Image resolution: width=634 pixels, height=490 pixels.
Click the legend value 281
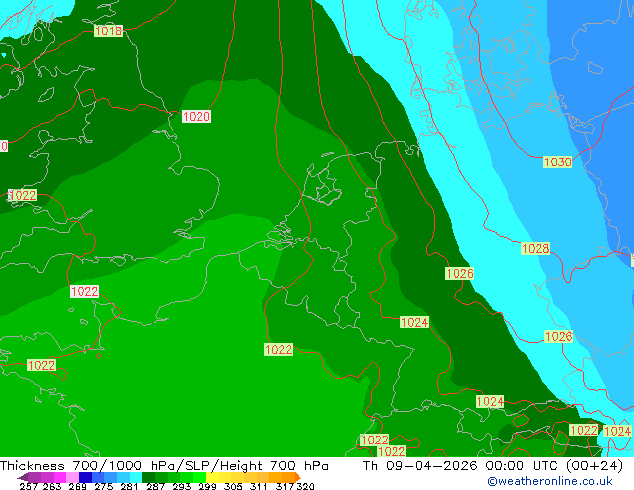click(x=129, y=486)
